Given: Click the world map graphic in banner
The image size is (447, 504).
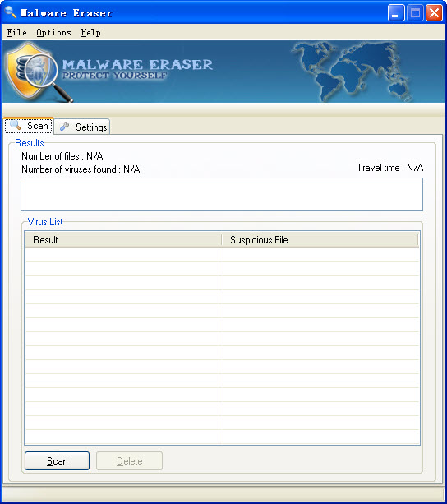Looking at the screenshot, I should tap(352, 72).
